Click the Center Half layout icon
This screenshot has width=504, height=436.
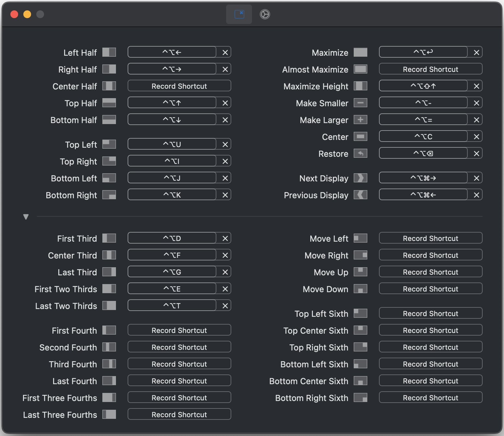pos(109,86)
